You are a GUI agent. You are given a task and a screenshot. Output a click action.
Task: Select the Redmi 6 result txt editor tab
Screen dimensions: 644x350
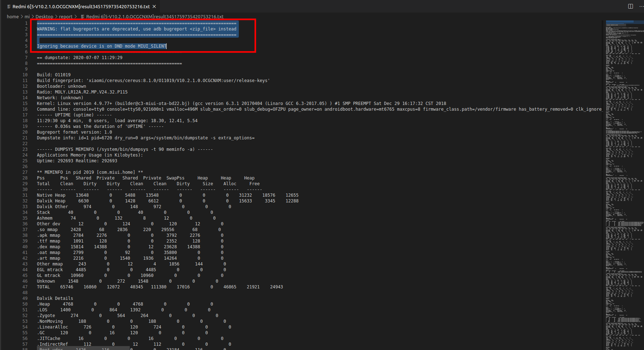point(81,6)
